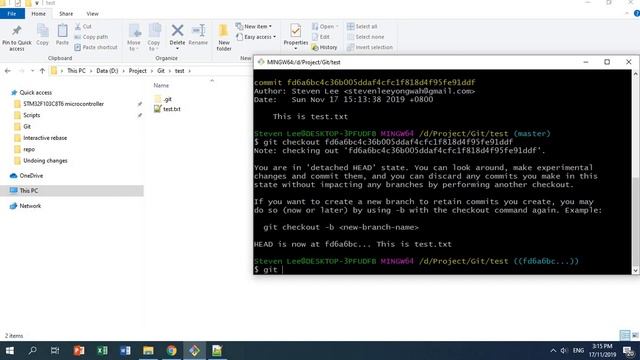Open Scripts folder in Quick access
The height and width of the screenshot is (360, 640).
click(31, 116)
